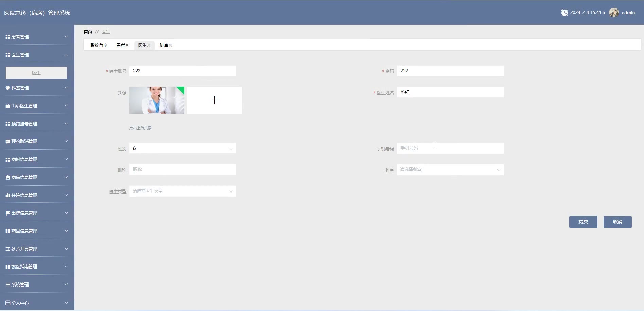Viewport: 644px width, 311px height.
Task: Switch to the 系统首页 tab
Action: [x=99, y=45]
